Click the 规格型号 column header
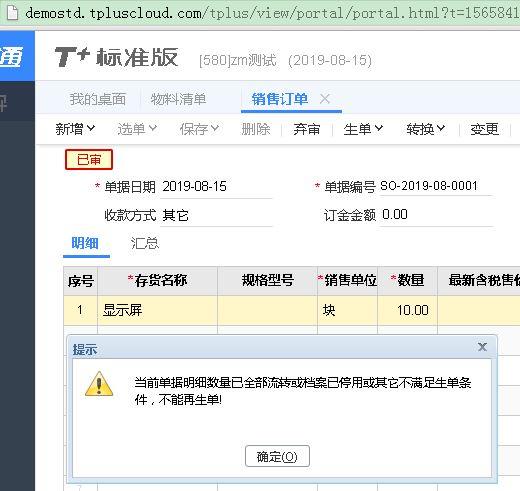The height and width of the screenshot is (491, 520). (267, 281)
